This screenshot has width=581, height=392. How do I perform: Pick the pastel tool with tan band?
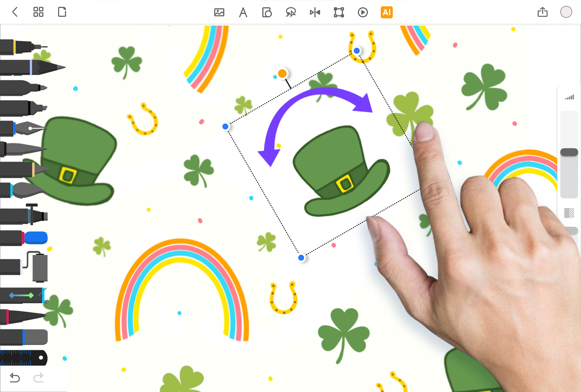pyautogui.click(x=23, y=170)
